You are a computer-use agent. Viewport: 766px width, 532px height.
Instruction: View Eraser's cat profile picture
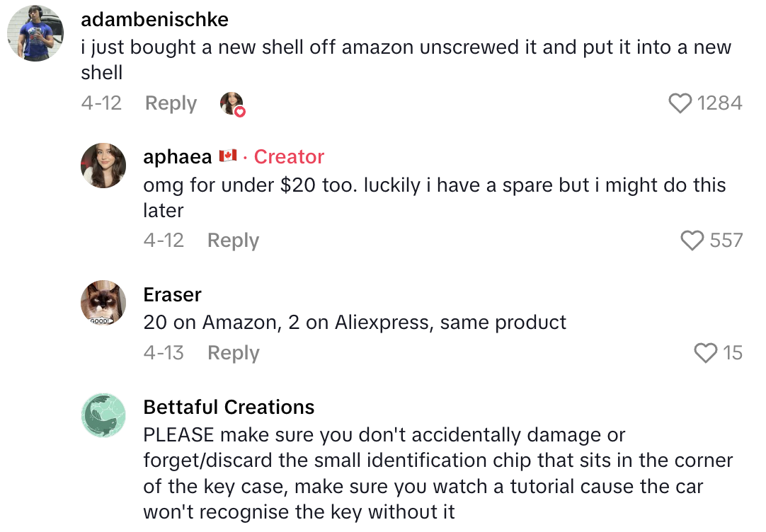pyautogui.click(x=104, y=303)
